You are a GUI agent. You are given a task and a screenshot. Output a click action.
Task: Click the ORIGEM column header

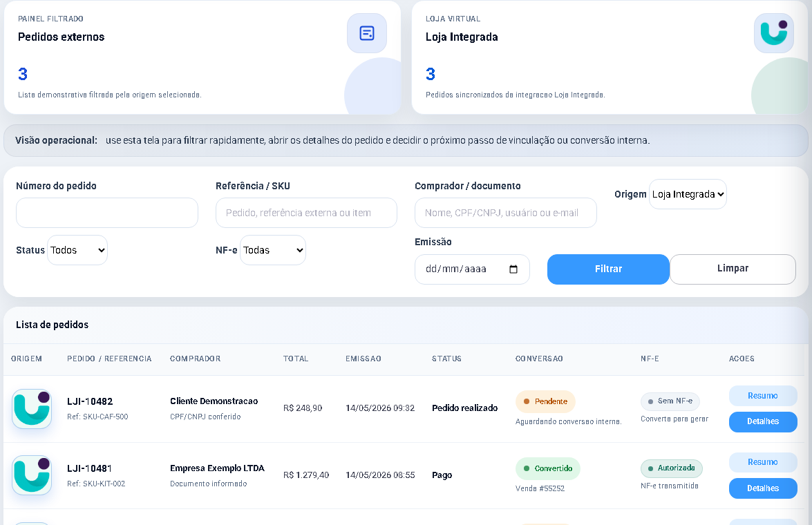coord(26,359)
